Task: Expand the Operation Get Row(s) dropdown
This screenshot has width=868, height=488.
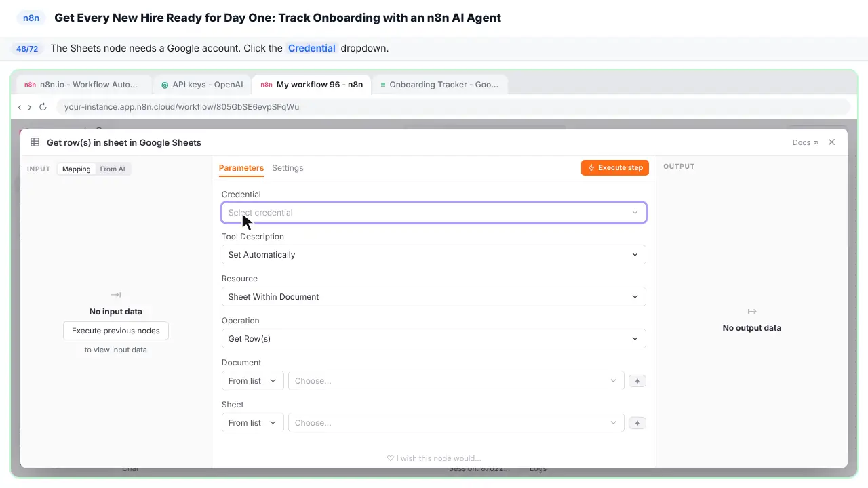Action: click(434, 339)
